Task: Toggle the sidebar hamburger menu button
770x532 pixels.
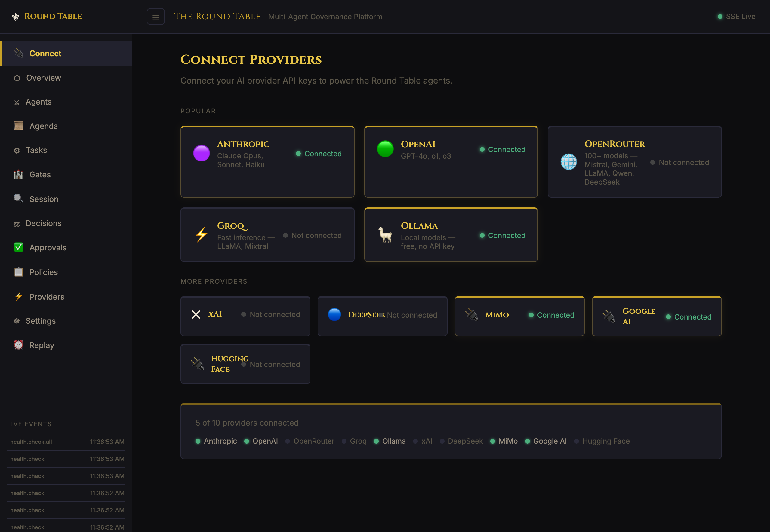Action: coord(156,17)
